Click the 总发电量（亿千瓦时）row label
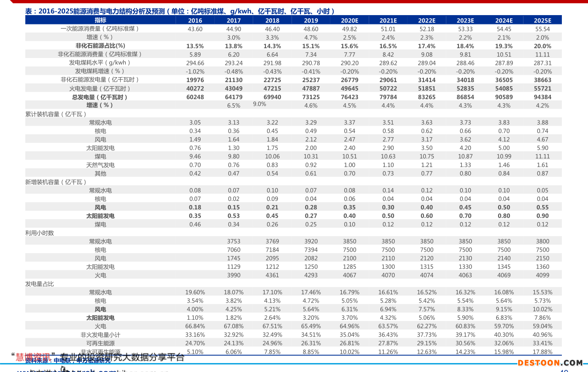The image size is (588, 372). 100,97
